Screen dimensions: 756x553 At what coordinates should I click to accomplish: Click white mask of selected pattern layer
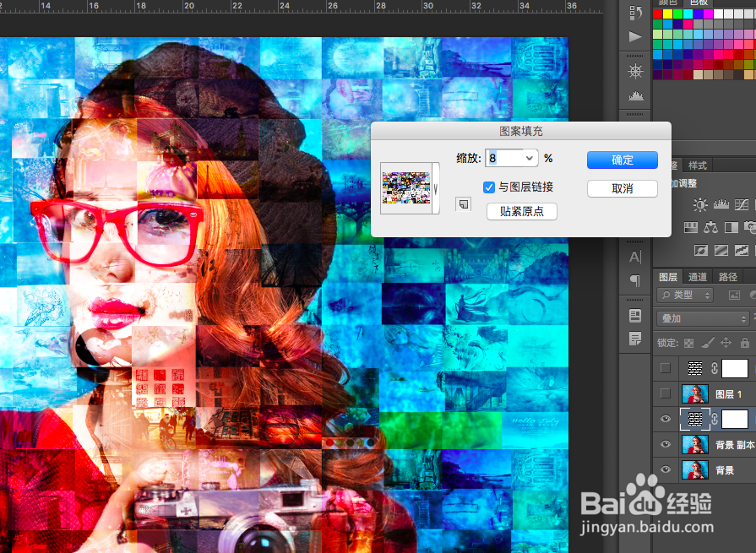[734, 419]
